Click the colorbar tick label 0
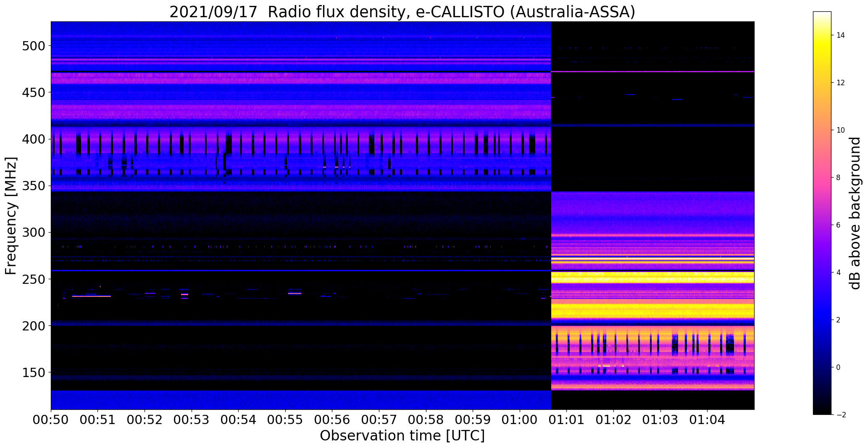 tap(839, 367)
